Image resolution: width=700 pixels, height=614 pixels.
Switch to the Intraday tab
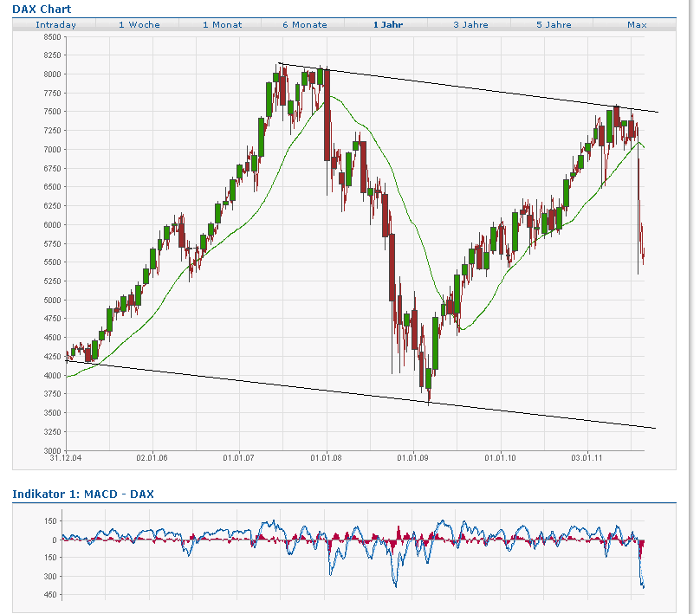(x=55, y=25)
